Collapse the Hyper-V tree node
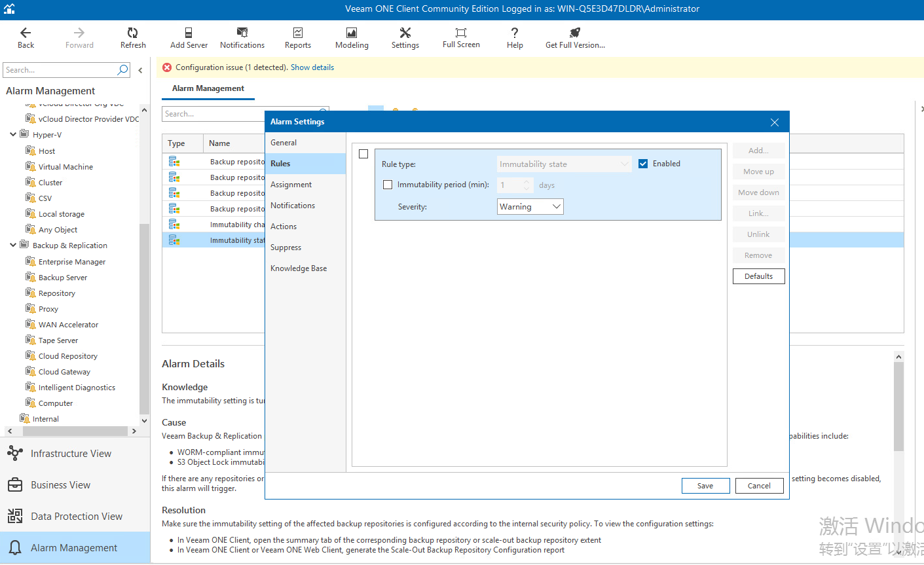Viewport: 924px width, 565px height. point(13,134)
